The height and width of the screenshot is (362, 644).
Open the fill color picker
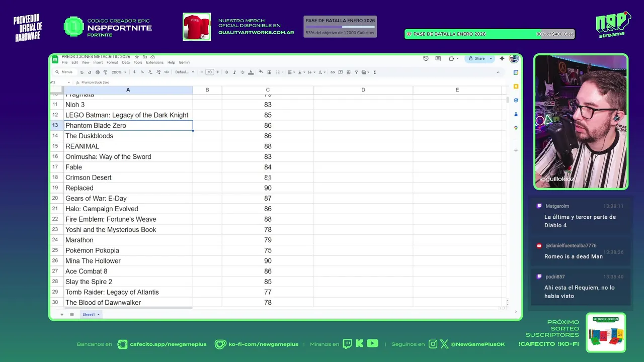(x=261, y=72)
